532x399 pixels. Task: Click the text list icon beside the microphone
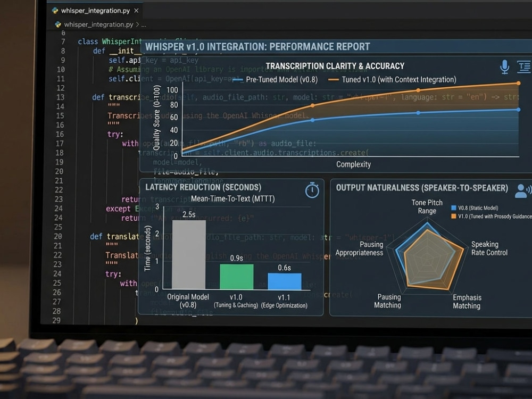(524, 67)
